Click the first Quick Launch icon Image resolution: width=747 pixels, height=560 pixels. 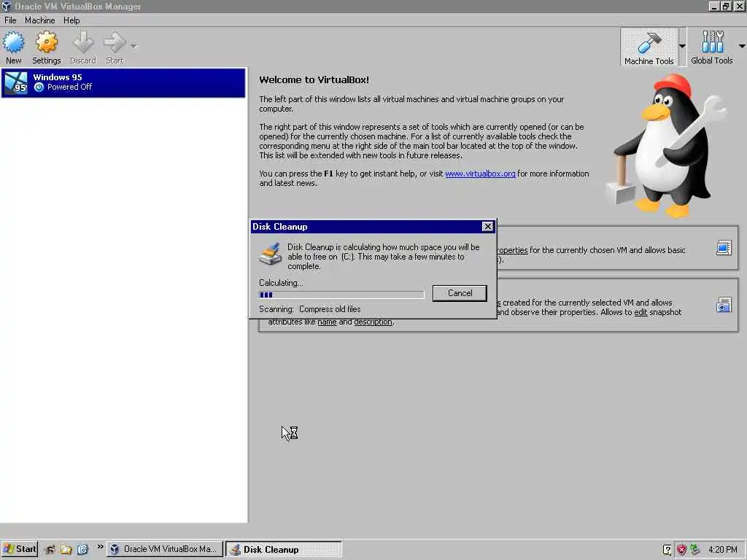[x=50, y=549]
